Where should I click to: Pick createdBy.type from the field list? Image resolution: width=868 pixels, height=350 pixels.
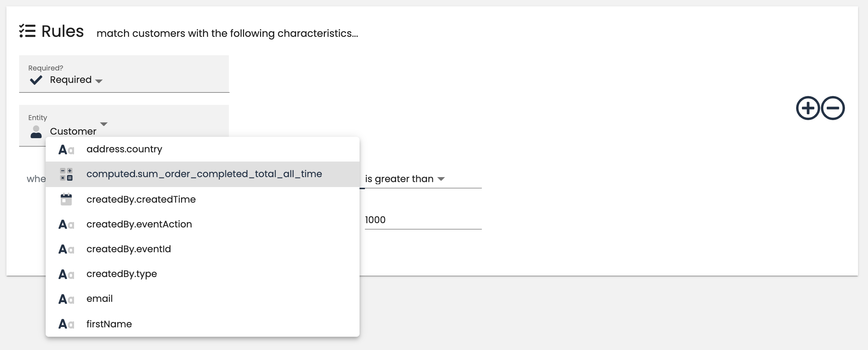tap(122, 274)
